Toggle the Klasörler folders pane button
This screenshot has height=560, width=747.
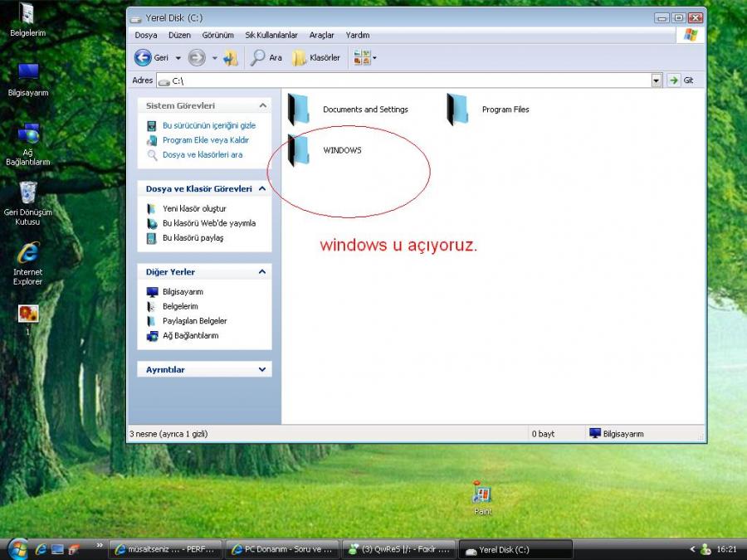pyautogui.click(x=316, y=58)
